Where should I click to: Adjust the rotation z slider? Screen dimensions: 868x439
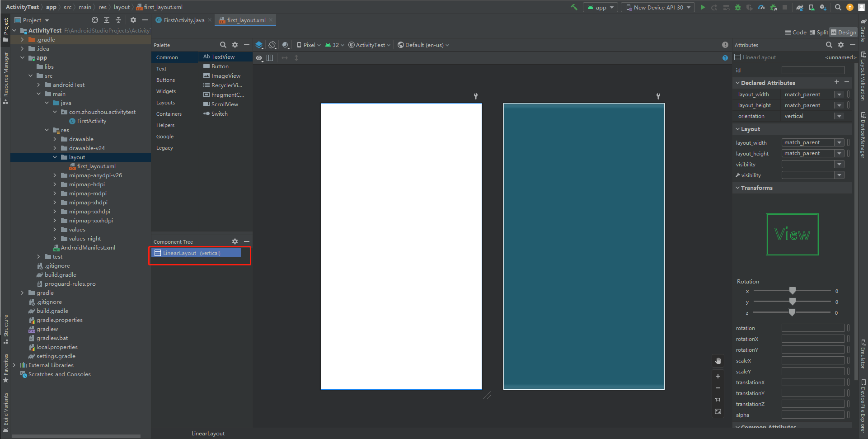(x=792, y=312)
